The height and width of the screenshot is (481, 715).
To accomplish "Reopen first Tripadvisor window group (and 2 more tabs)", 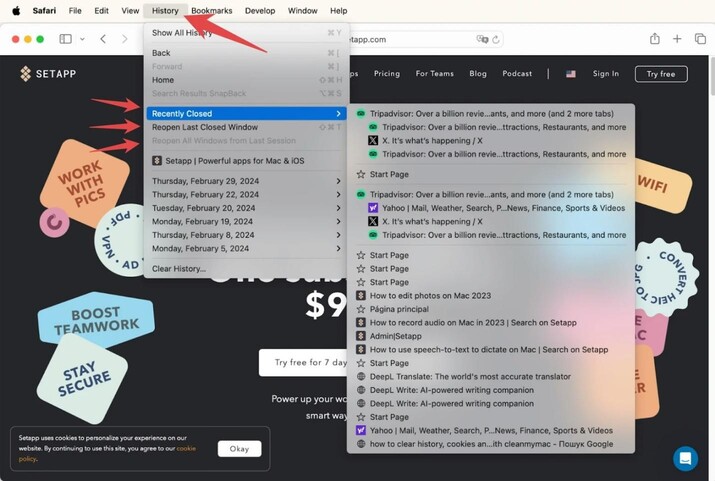I will tap(491, 114).
